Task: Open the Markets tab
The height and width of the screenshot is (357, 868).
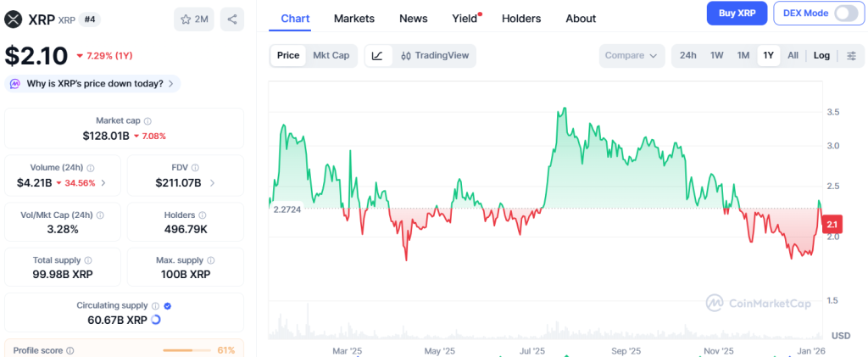Action: point(354,19)
